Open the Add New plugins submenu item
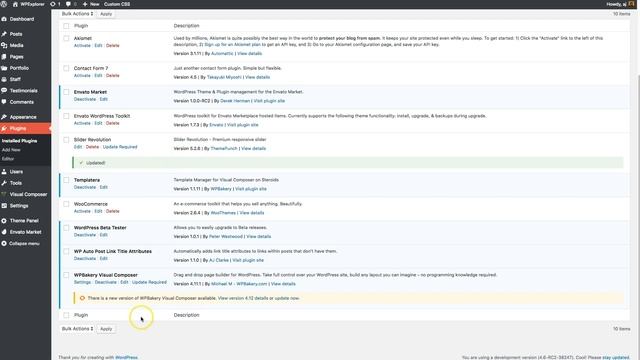 (11, 150)
